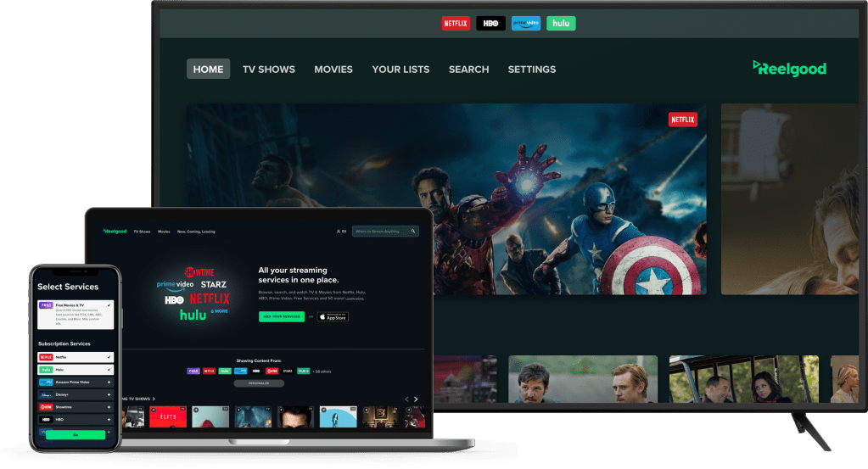Screen dimensions: 868x469
Task: Open New, Coming, Leaving on the laptop
Action: (196, 232)
